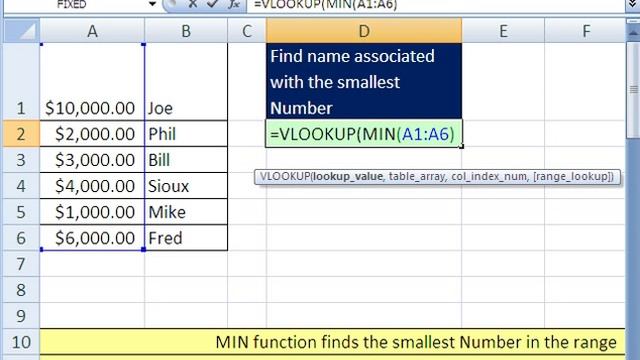Select row 7 header
The image size is (640, 360).
pos(21,264)
